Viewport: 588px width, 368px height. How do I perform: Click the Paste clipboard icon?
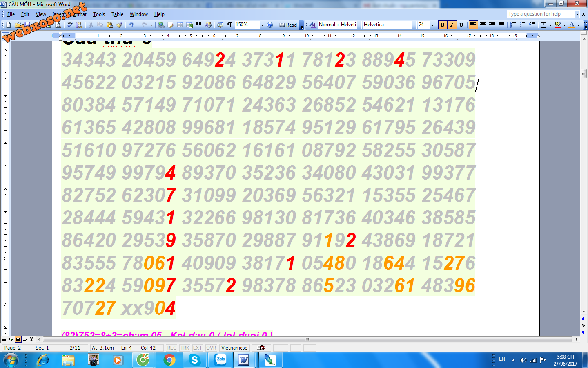click(109, 25)
